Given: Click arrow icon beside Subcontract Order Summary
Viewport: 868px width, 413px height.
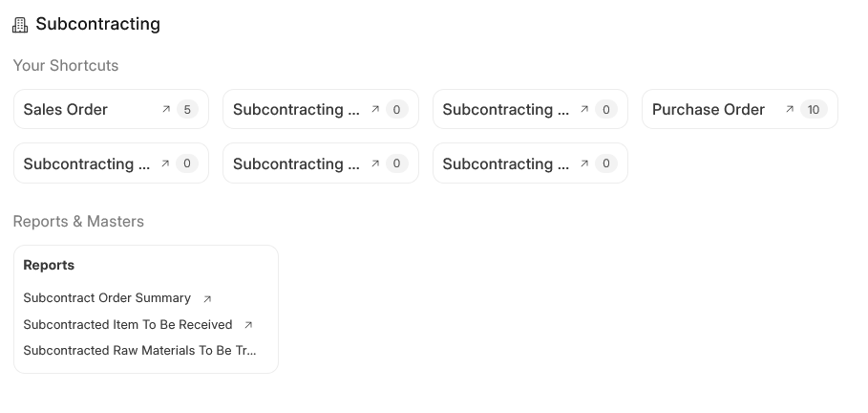Looking at the screenshot, I should click(208, 299).
